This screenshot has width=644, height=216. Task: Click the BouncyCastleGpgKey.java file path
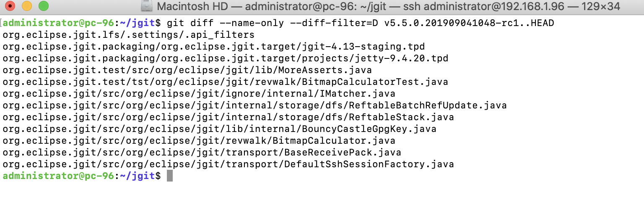(x=219, y=129)
